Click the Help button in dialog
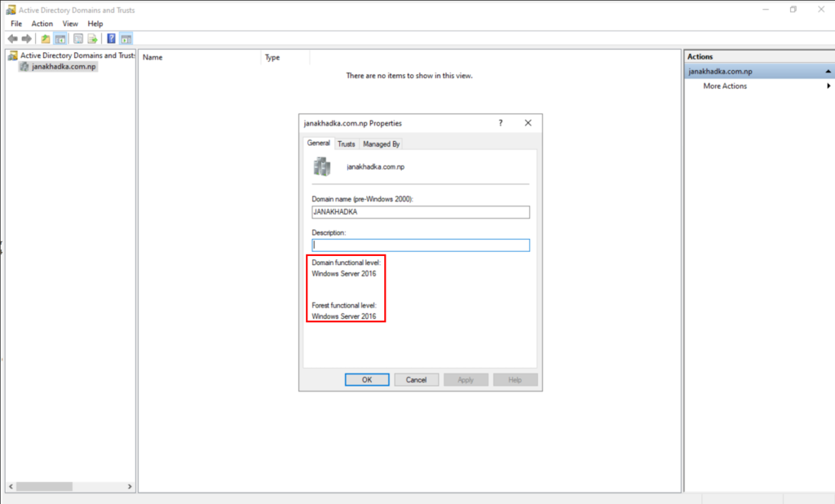 [515, 380]
